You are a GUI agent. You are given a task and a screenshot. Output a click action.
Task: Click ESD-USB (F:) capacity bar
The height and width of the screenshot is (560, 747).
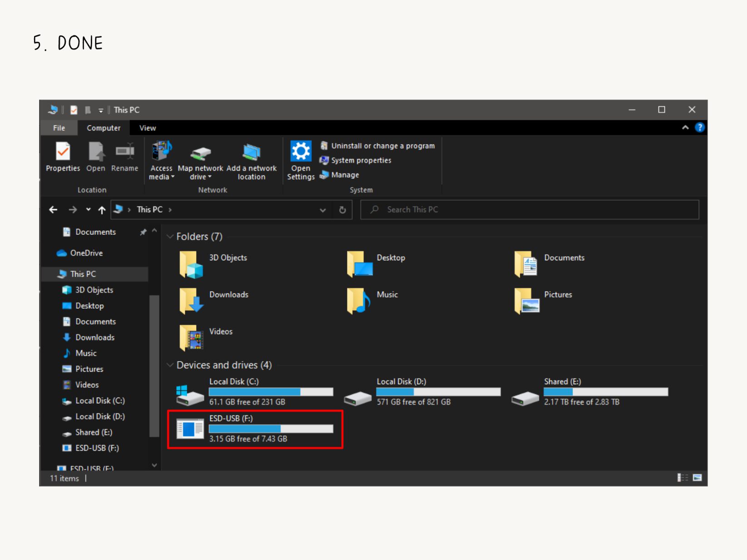271,429
